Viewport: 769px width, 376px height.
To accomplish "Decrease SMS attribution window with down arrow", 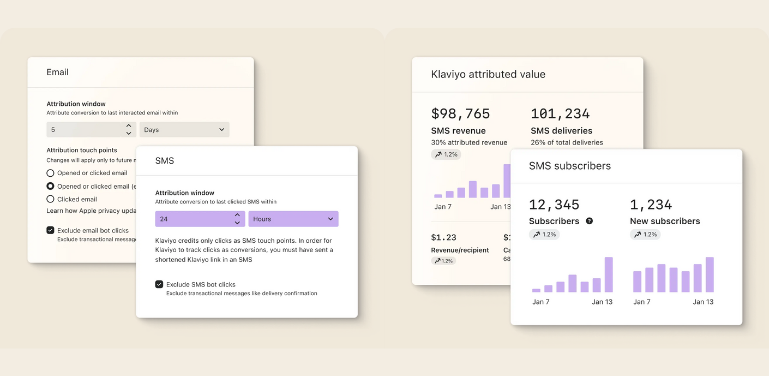I will point(237,223).
